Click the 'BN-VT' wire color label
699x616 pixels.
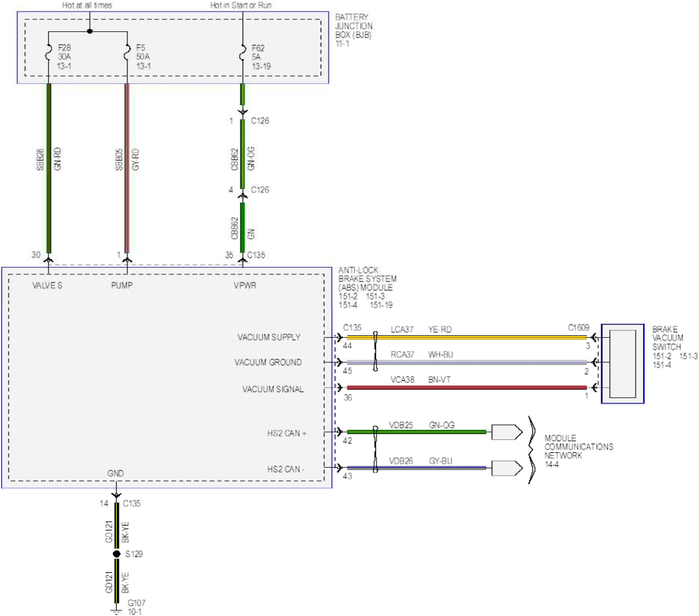coord(439,380)
